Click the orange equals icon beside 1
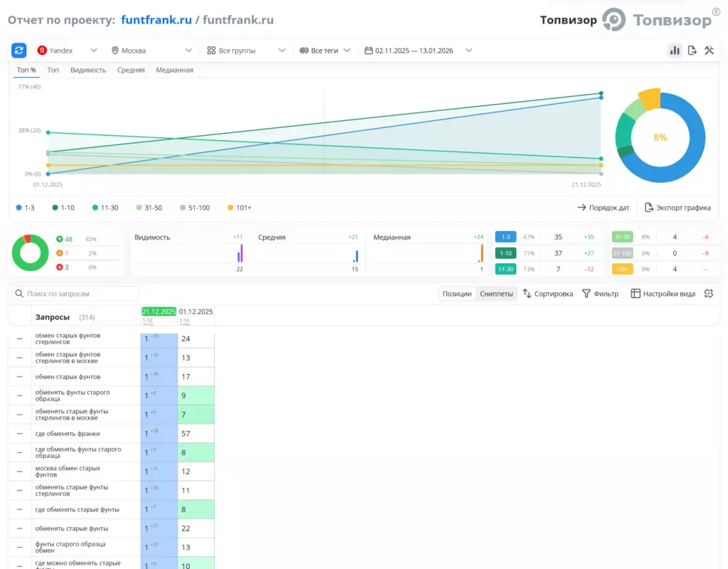The height and width of the screenshot is (569, 728). [x=60, y=253]
